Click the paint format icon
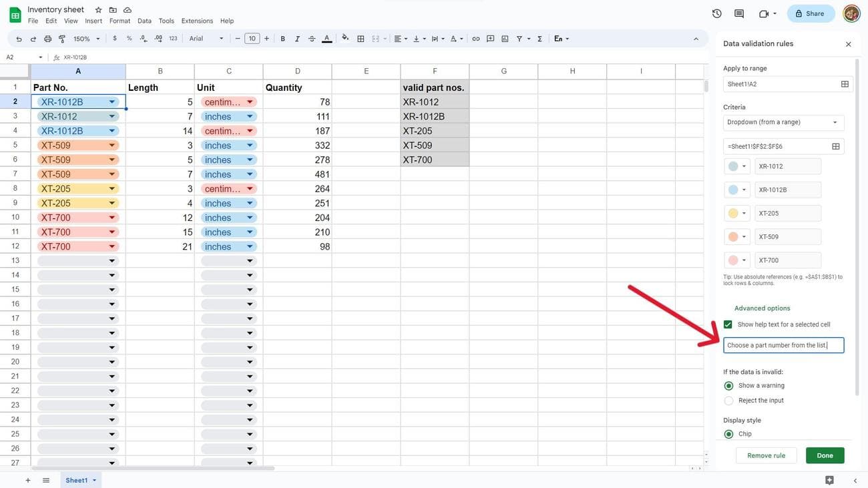Viewport: 868px width, 488px height. click(x=62, y=39)
